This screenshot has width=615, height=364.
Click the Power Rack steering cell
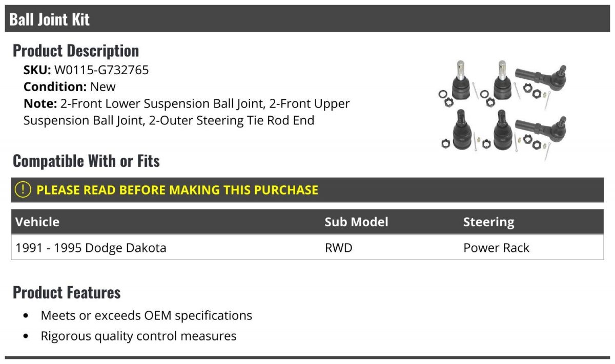496,248
